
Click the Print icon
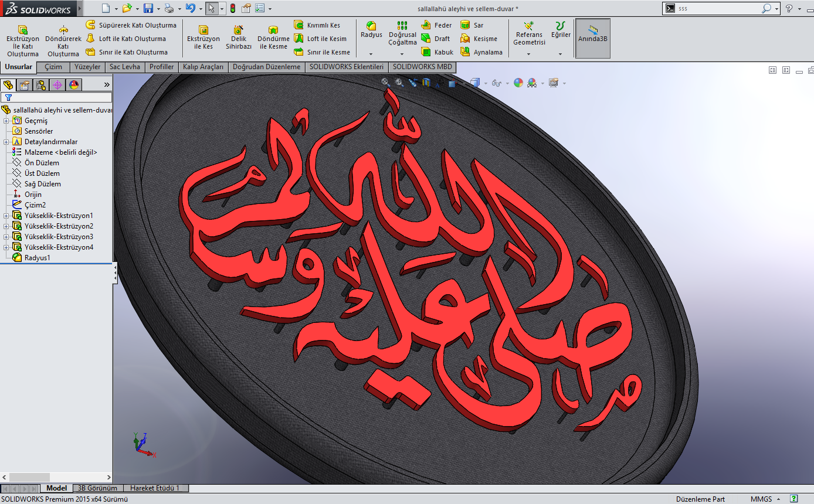click(169, 8)
